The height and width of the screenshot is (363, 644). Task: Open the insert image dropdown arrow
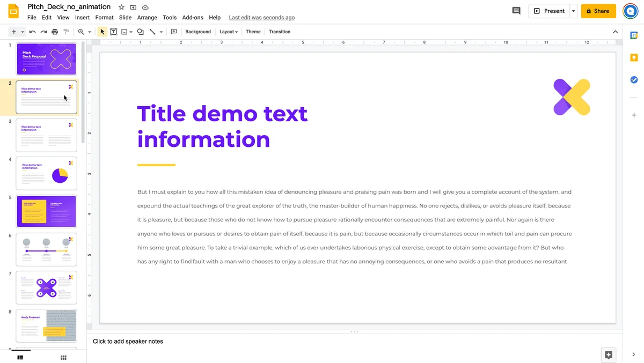tap(131, 32)
